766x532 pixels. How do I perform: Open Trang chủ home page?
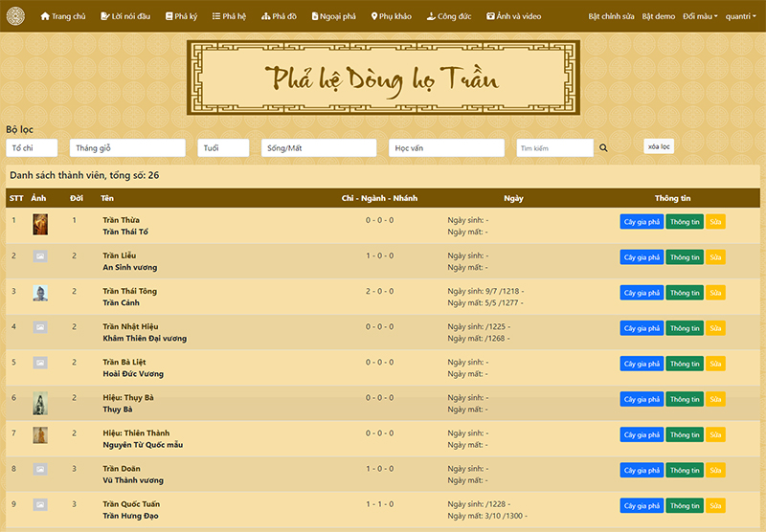point(63,16)
